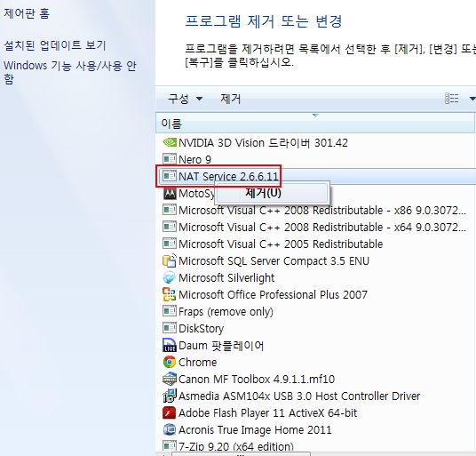Open Windows 기능 사용/사용 안 함 link
Image resolution: width=476 pixels, height=456 pixels.
click(x=70, y=72)
